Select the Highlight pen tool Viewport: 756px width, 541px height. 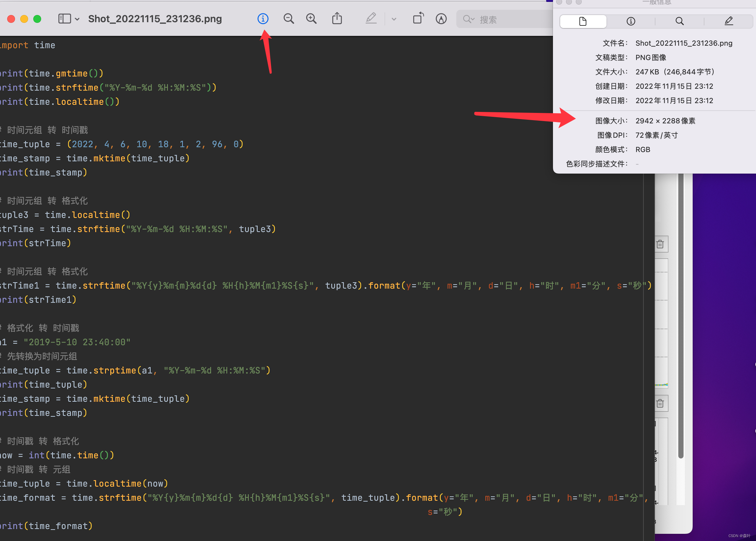point(371,19)
